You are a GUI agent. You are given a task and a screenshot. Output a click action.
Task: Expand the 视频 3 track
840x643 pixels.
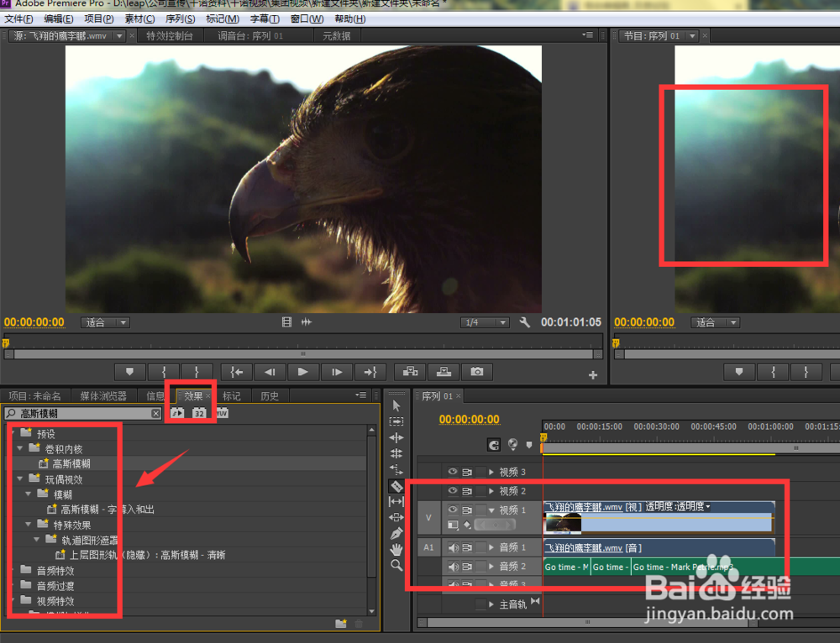491,473
